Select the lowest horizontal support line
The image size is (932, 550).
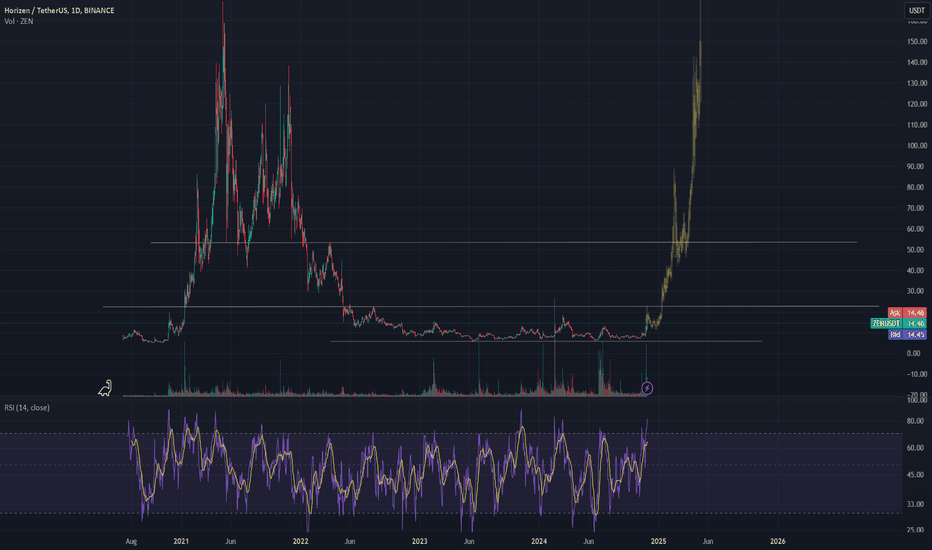click(546, 341)
